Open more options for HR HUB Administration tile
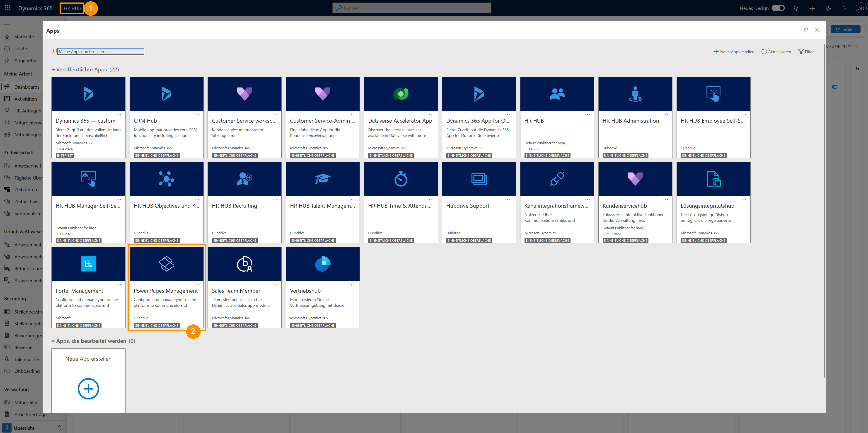868x433 pixels. tap(665, 114)
